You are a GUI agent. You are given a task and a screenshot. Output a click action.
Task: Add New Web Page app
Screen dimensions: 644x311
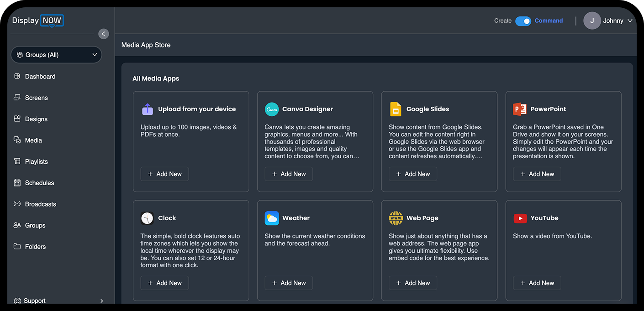coord(413,283)
